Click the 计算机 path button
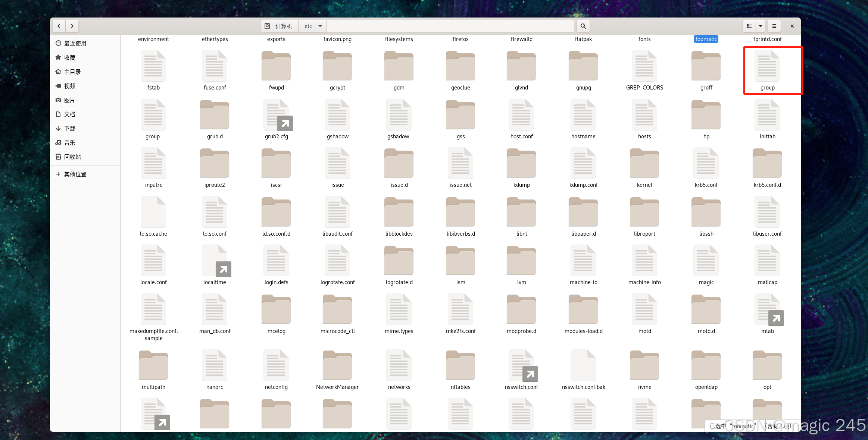This screenshot has height=440, width=868. click(279, 26)
